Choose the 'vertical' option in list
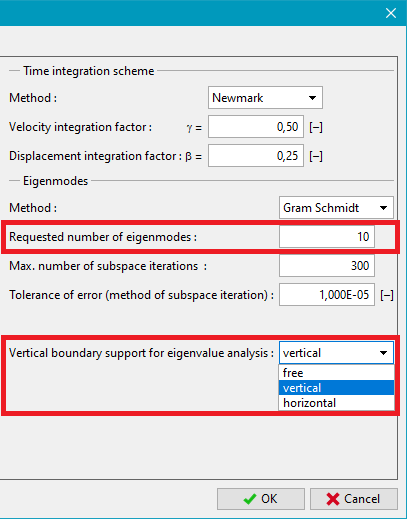The image size is (407, 519). 337,388
